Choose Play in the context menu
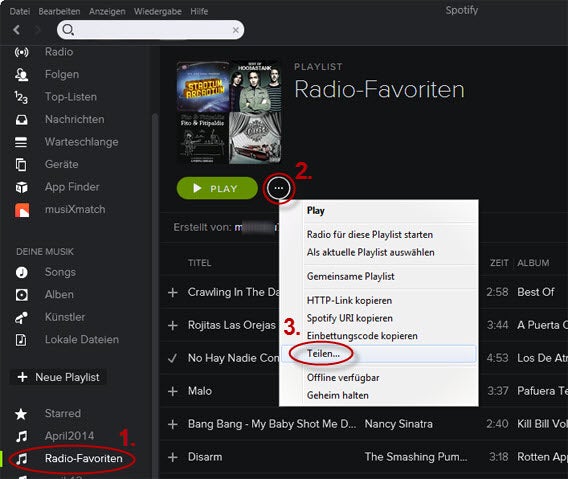 [379, 211]
